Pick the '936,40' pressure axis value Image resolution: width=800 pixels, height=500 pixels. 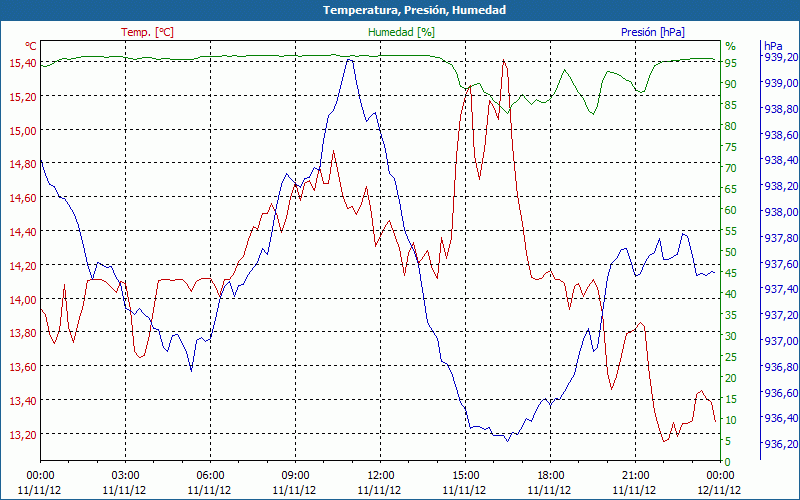[x=780, y=418]
